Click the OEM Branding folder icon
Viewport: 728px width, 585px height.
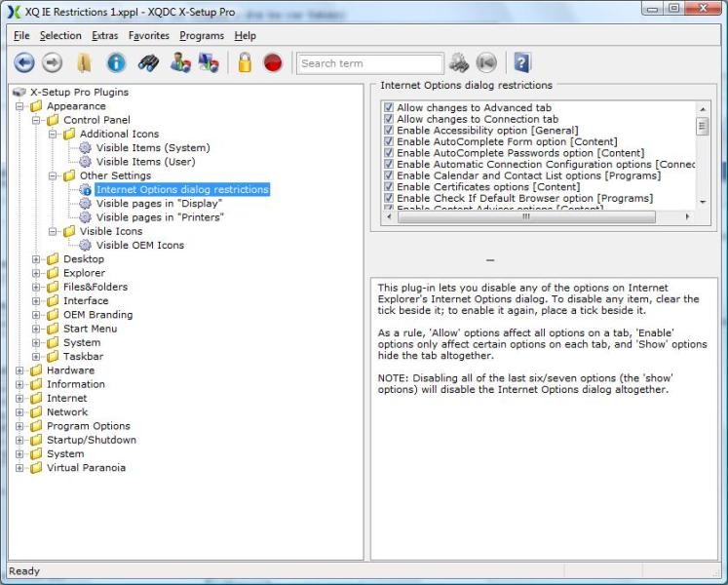coord(53,315)
